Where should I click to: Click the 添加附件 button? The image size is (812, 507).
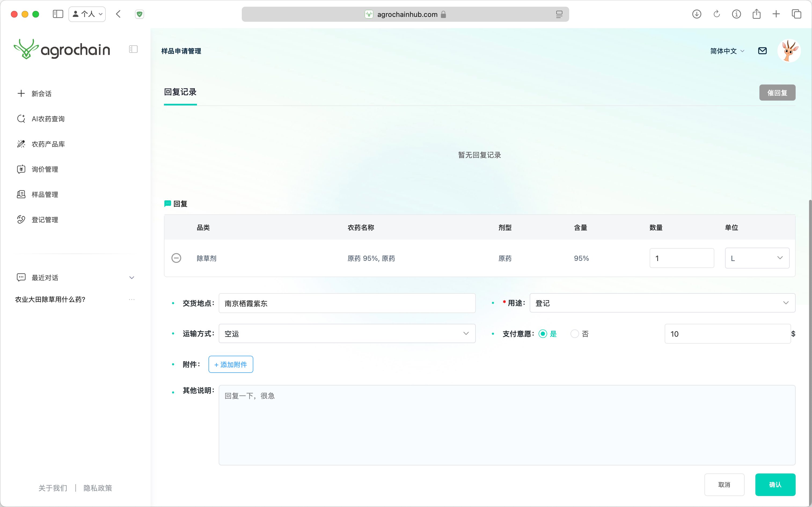point(231,364)
